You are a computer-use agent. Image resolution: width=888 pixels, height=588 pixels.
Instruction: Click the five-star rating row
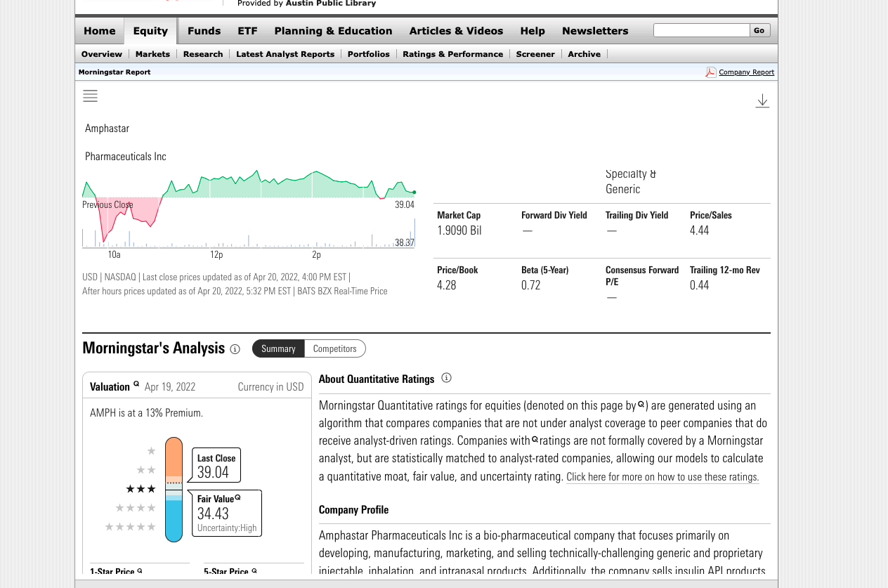[x=131, y=527]
